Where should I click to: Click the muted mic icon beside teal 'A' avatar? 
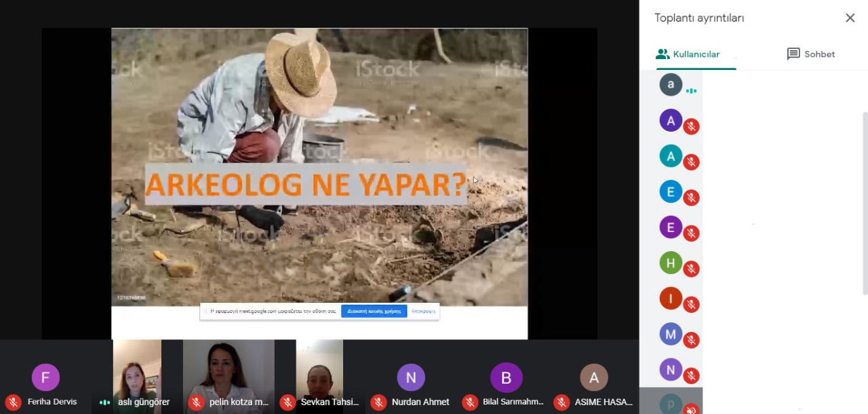691,162
